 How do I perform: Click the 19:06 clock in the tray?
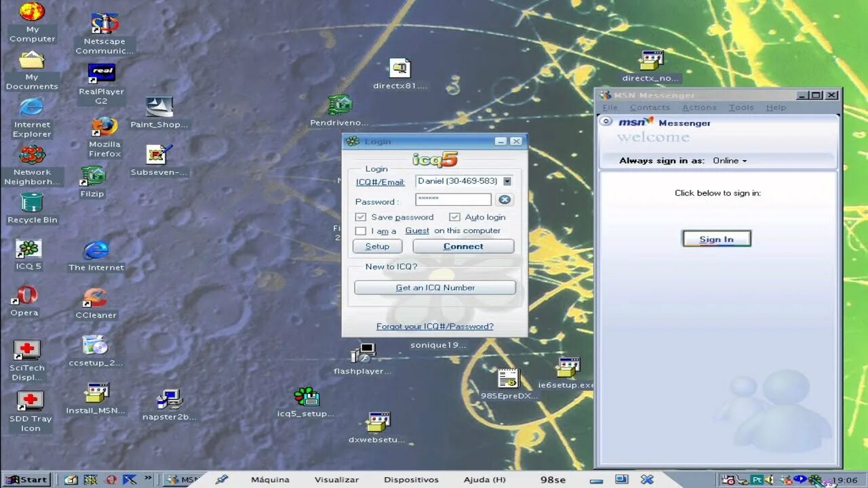[844, 480]
